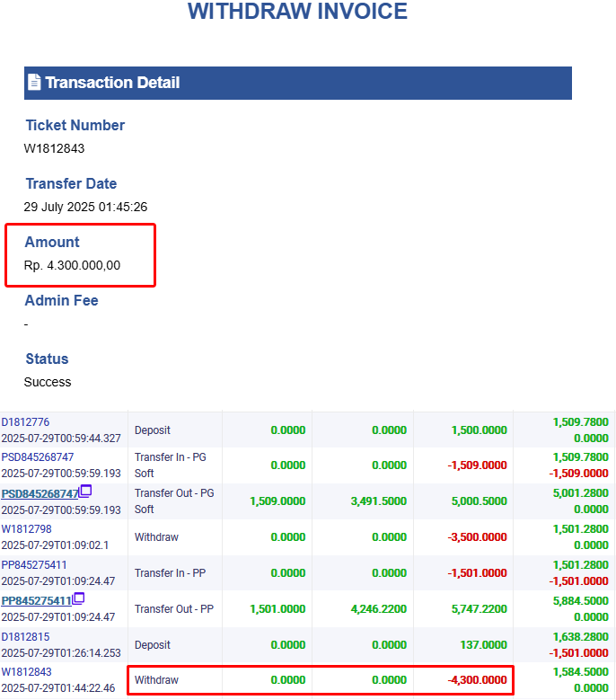Image resolution: width=616 pixels, height=700 pixels.
Task: Open underlined PP845275411 Transfer Out link
Action: tap(37, 601)
